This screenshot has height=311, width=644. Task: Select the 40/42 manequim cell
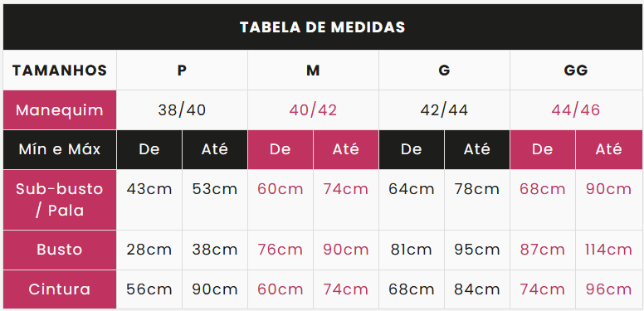click(313, 110)
